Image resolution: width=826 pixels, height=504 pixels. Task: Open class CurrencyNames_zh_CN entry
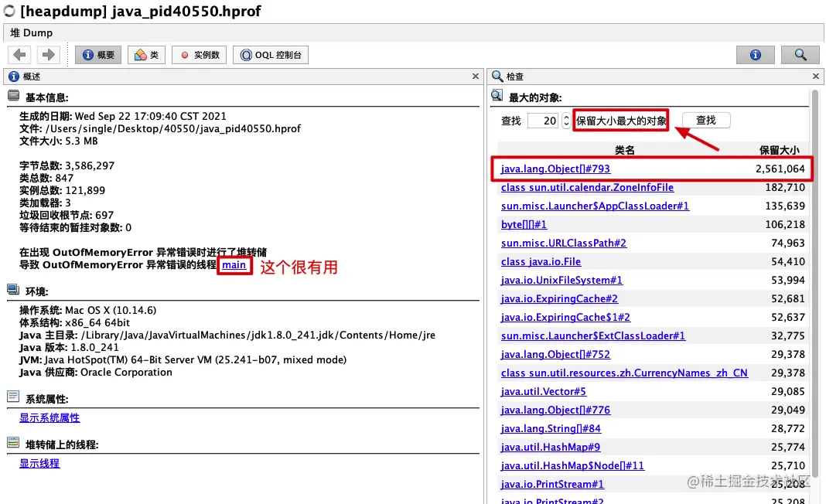tap(624, 373)
